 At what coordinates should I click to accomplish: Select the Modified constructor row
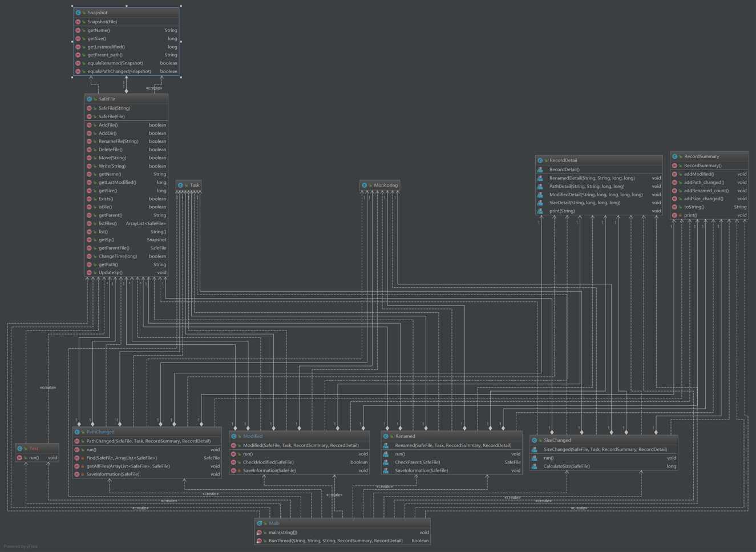[x=299, y=445]
